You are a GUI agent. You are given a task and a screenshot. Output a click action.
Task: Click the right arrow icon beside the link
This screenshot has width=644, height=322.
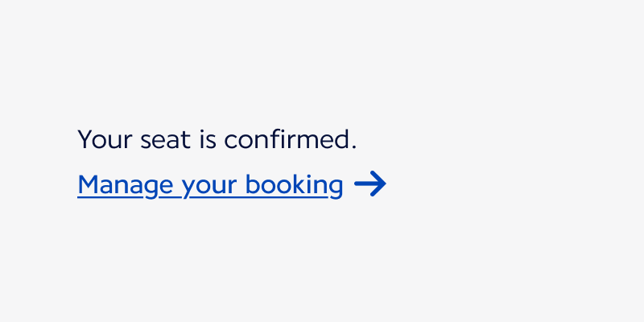tap(370, 184)
